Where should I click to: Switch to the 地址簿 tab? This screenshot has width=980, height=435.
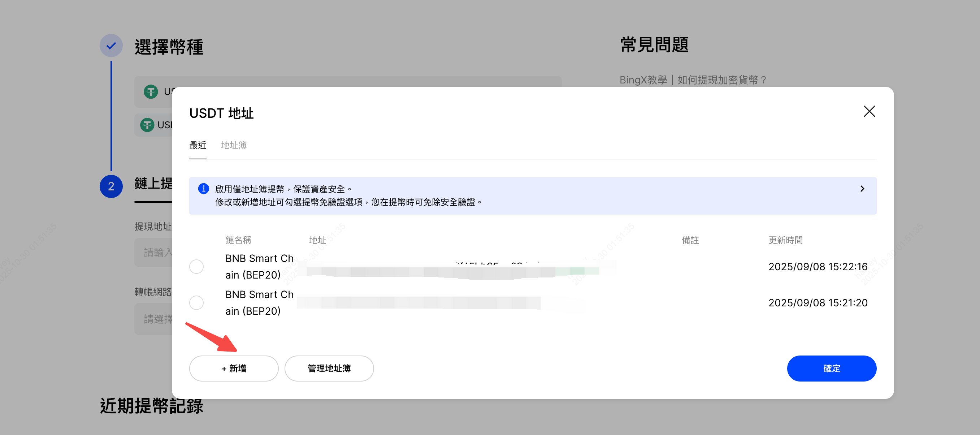[234, 145]
